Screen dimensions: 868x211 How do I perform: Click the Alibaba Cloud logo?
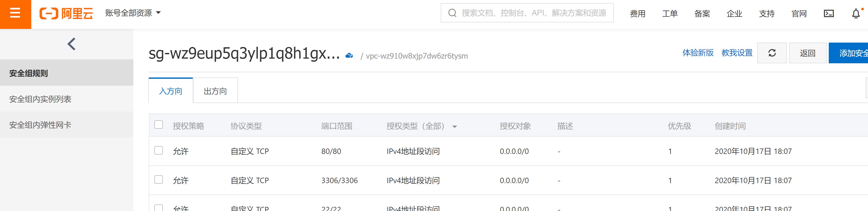(x=66, y=13)
